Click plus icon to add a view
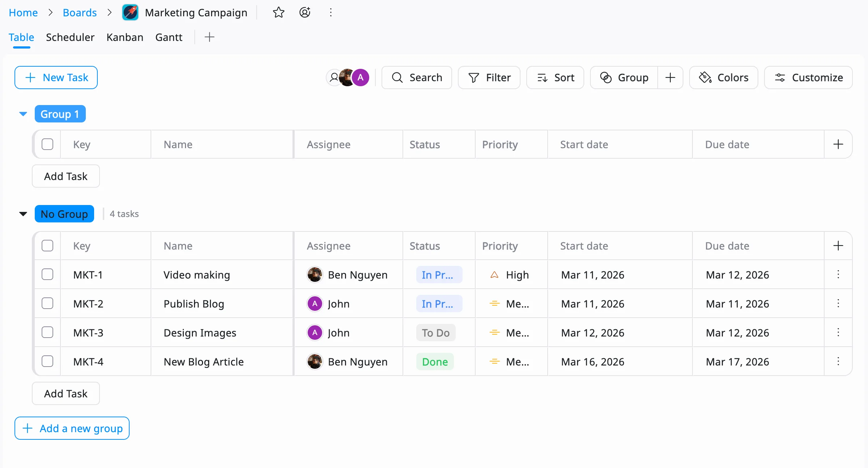The width and height of the screenshot is (868, 468). (209, 37)
